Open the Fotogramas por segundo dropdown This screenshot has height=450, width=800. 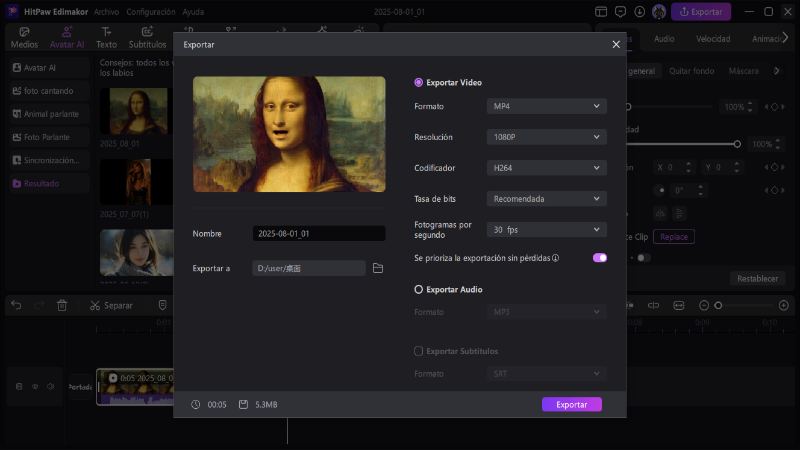[546, 230]
